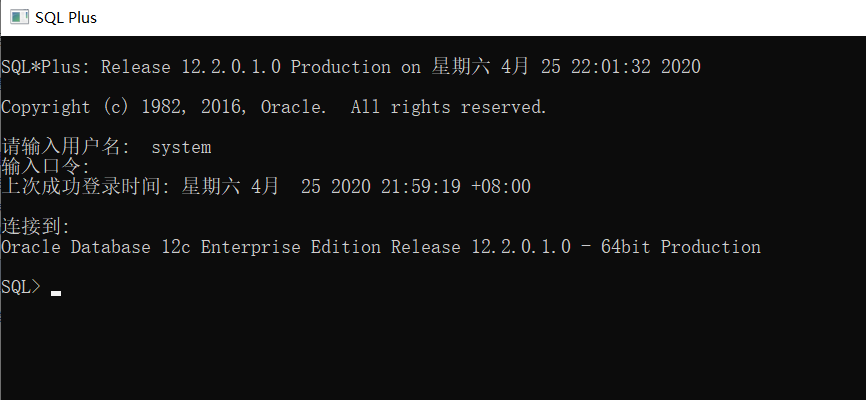Click the "请输入用户名:" prompt label
This screenshot has height=400, width=866.
pyautogui.click(x=65, y=147)
